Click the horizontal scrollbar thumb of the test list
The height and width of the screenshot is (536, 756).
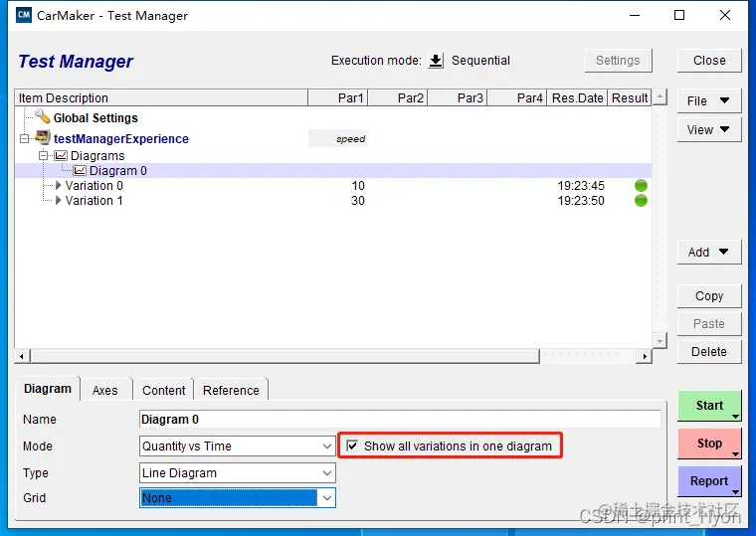coord(284,356)
